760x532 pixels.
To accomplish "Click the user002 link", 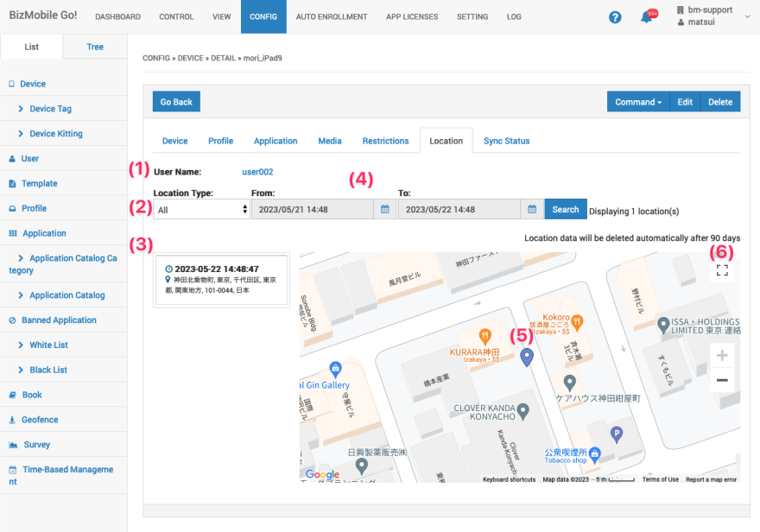I will click(x=257, y=172).
